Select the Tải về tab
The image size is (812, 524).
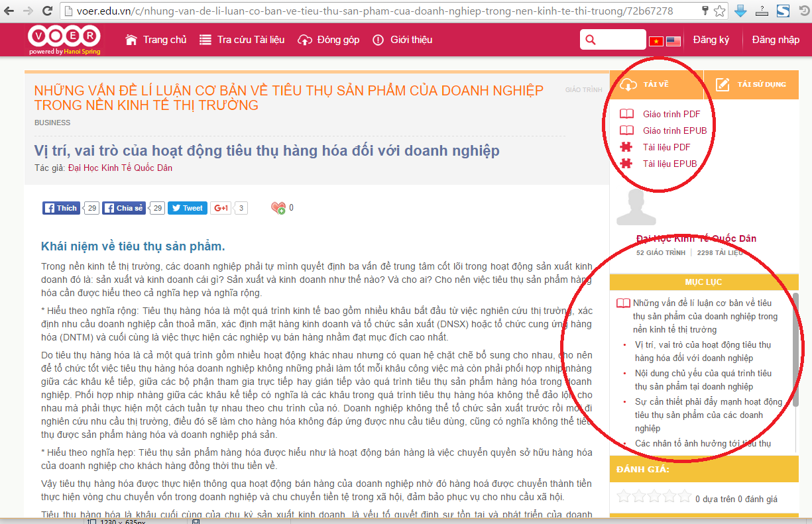[x=656, y=84]
